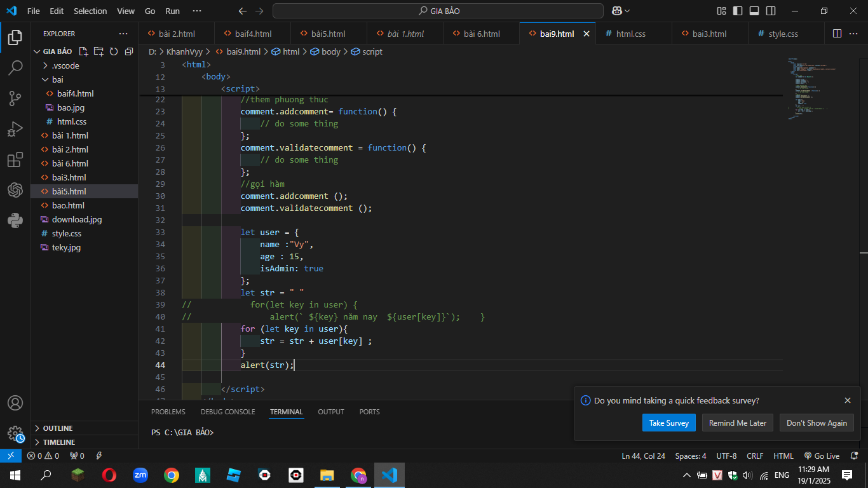Click the remote window indicator in status bar

click(10, 456)
